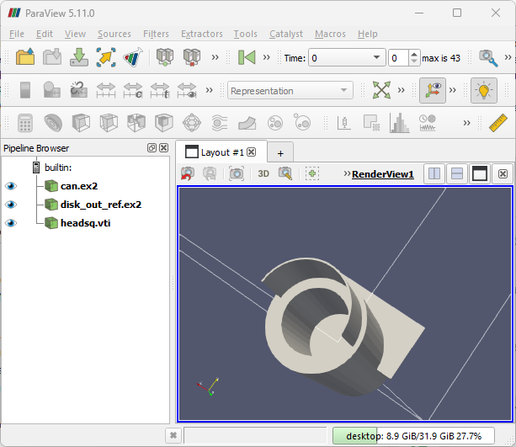Click Rescale over all timesteps icon
The image size is (516, 447).
click(x=160, y=91)
